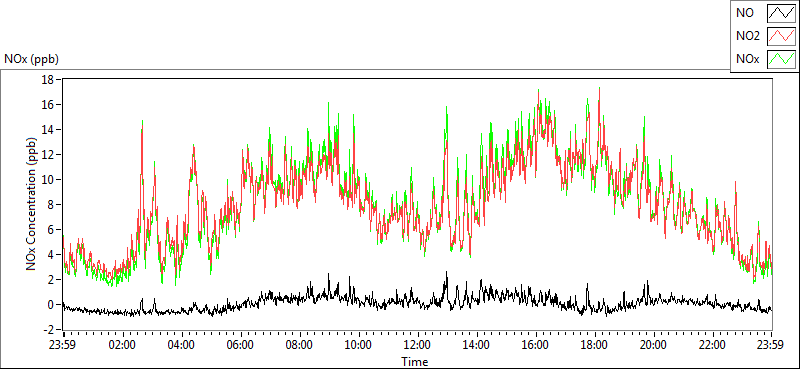Click the 20:00 time axis marker

click(654, 345)
